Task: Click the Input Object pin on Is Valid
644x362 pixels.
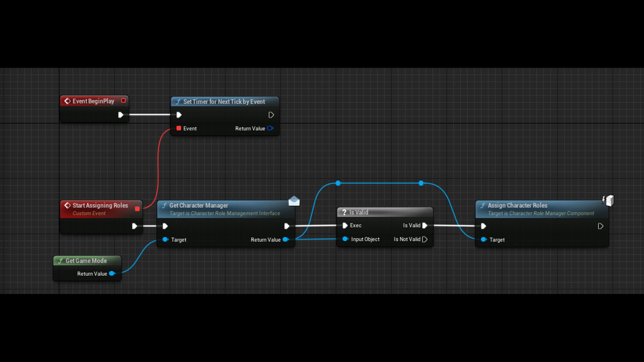Action: pos(345,239)
